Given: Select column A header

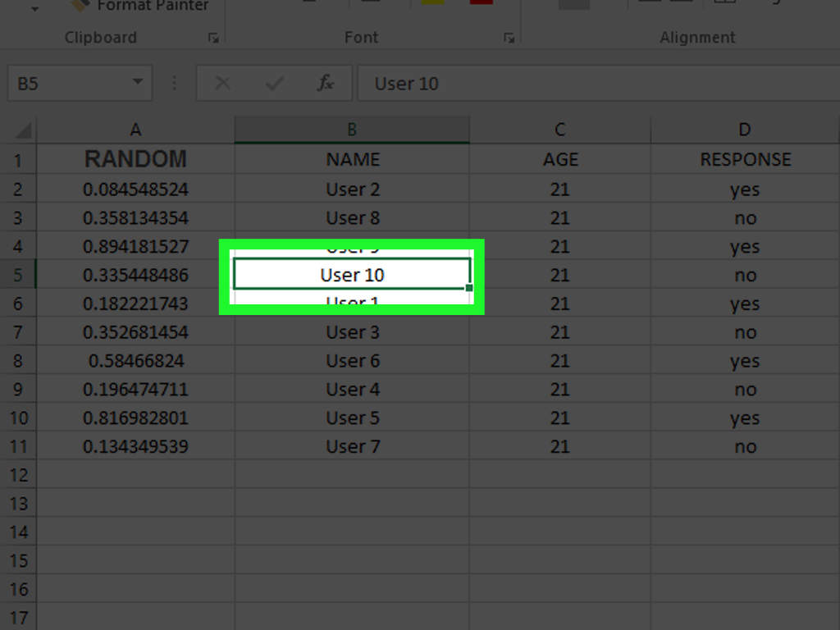Looking at the screenshot, I should (x=135, y=129).
